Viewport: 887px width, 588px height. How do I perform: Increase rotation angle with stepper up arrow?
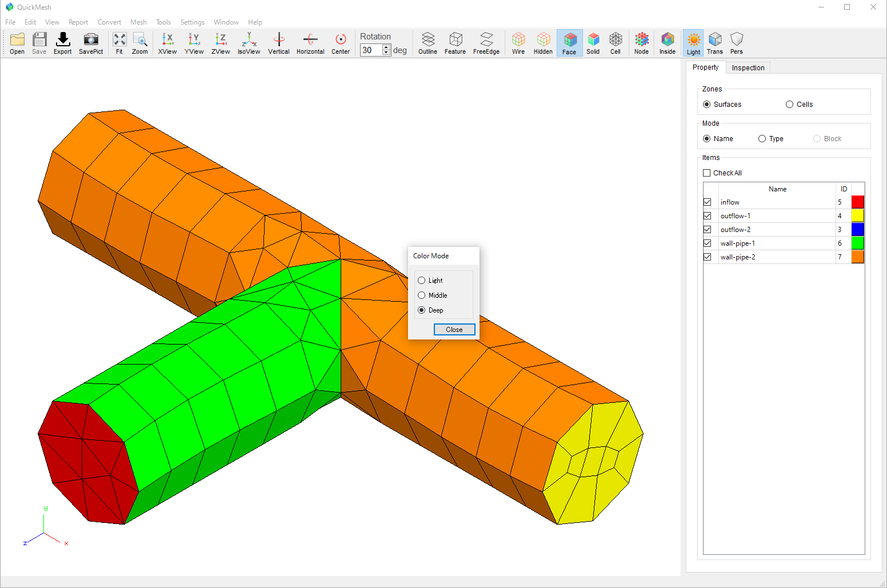[x=386, y=47]
